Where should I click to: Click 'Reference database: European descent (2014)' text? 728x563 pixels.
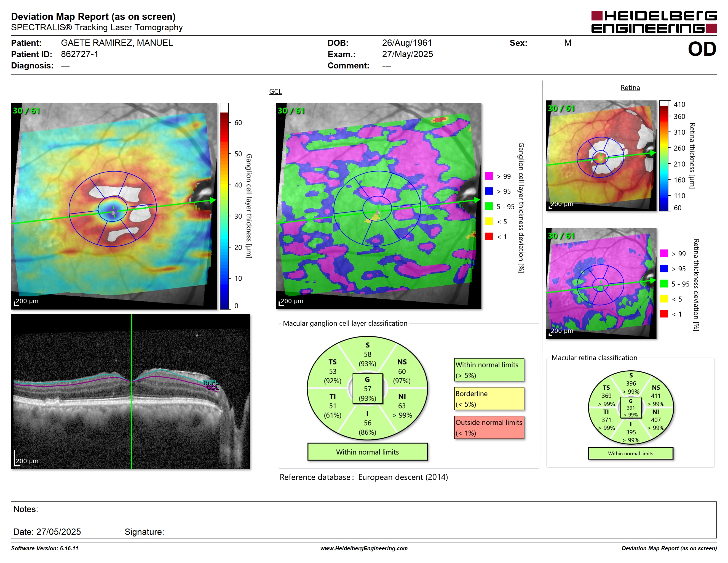pyautogui.click(x=364, y=477)
